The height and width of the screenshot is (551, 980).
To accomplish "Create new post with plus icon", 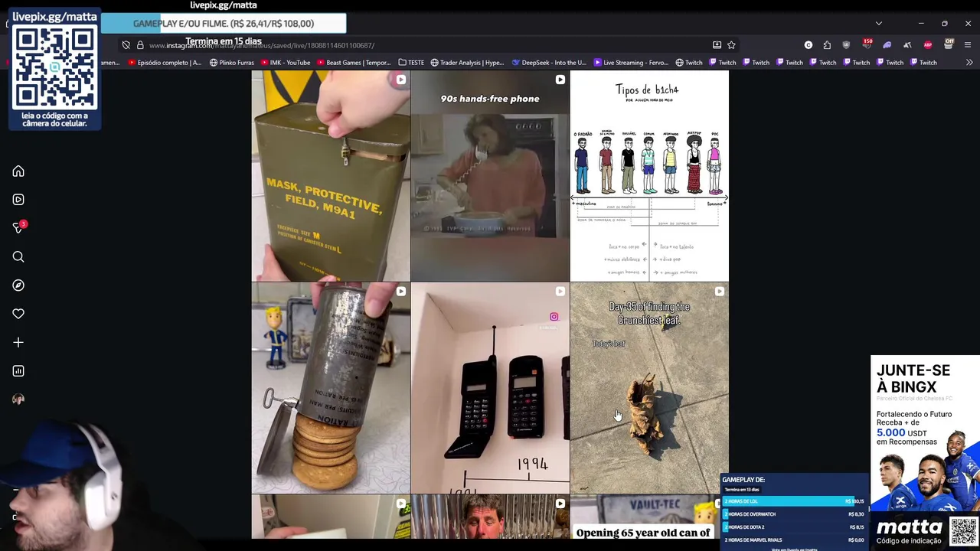I will click(x=18, y=343).
